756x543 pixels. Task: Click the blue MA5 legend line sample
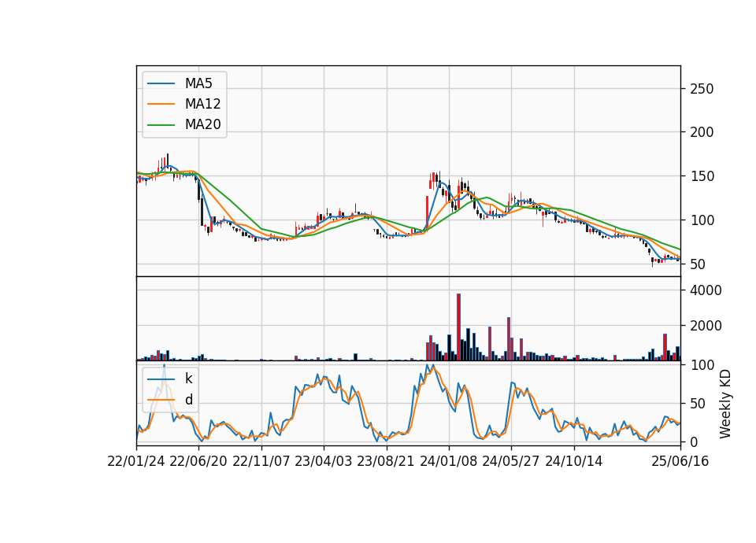[x=161, y=83]
